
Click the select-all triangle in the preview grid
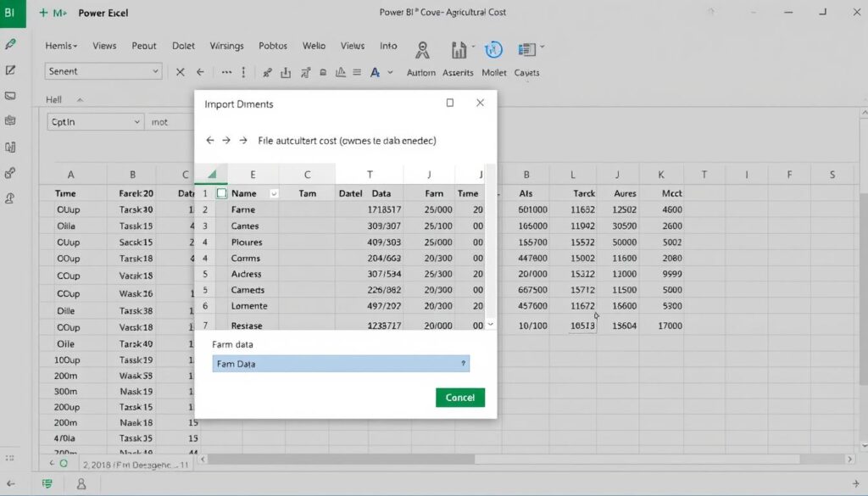coord(211,174)
